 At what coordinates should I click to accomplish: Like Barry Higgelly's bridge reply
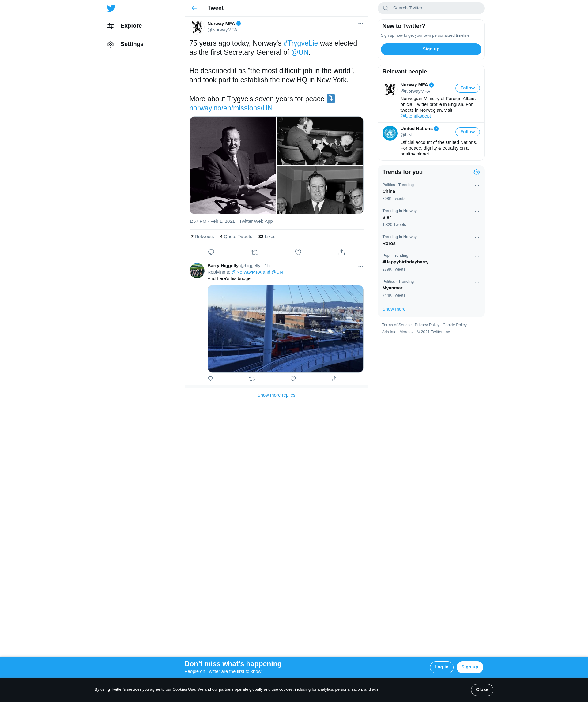(x=293, y=379)
